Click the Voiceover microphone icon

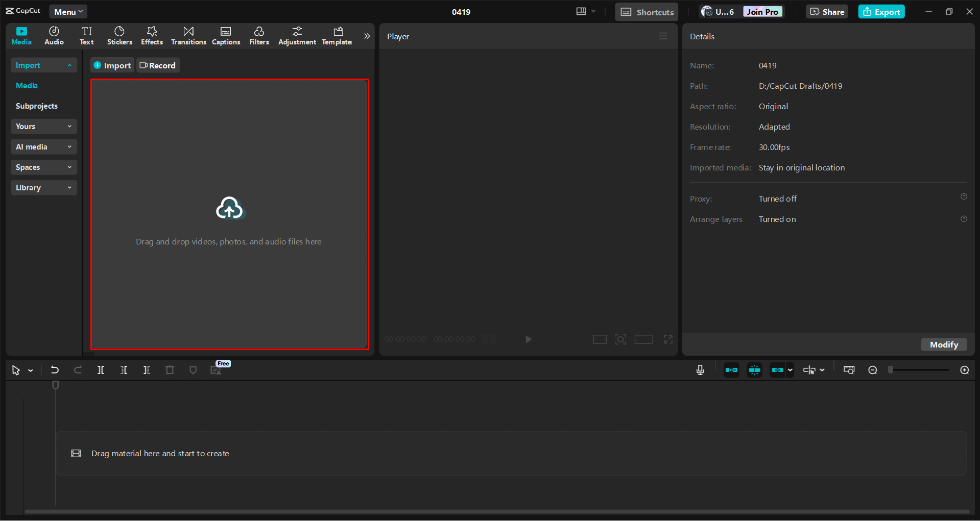(x=700, y=370)
